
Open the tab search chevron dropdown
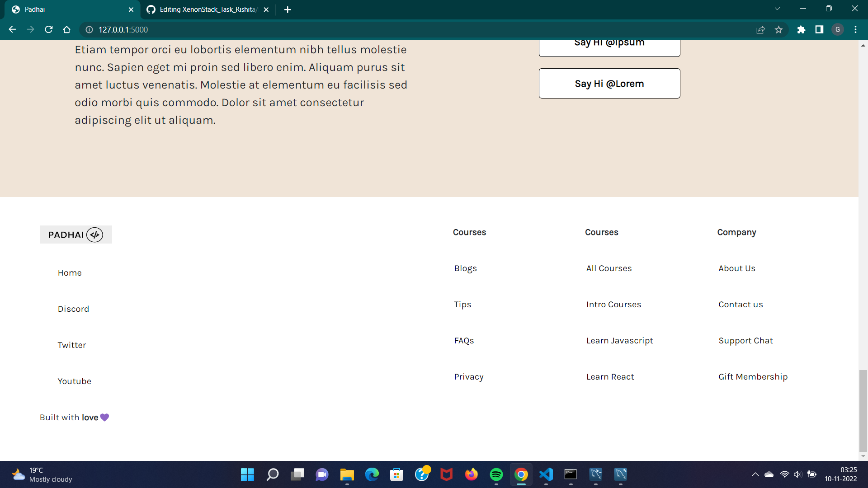coord(777,8)
